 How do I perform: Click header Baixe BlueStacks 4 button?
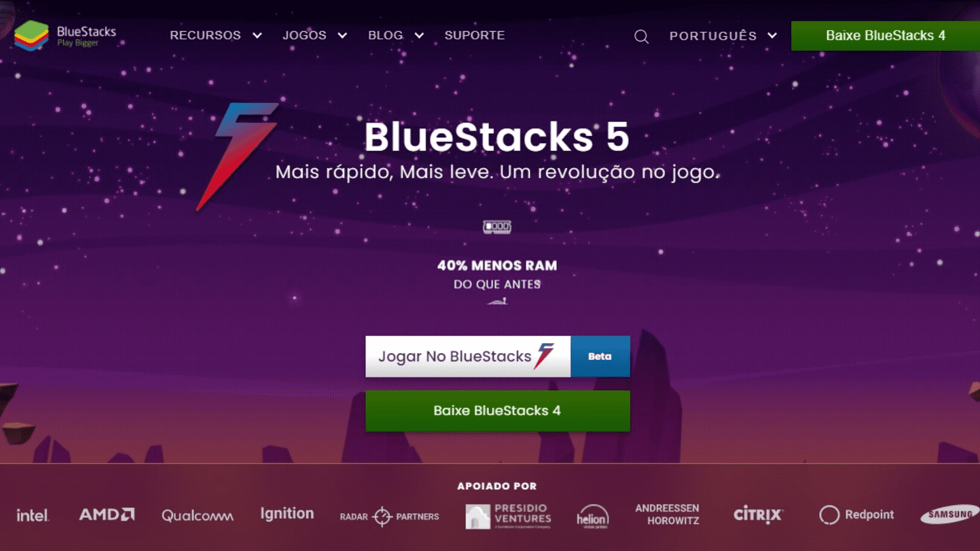coord(886,36)
